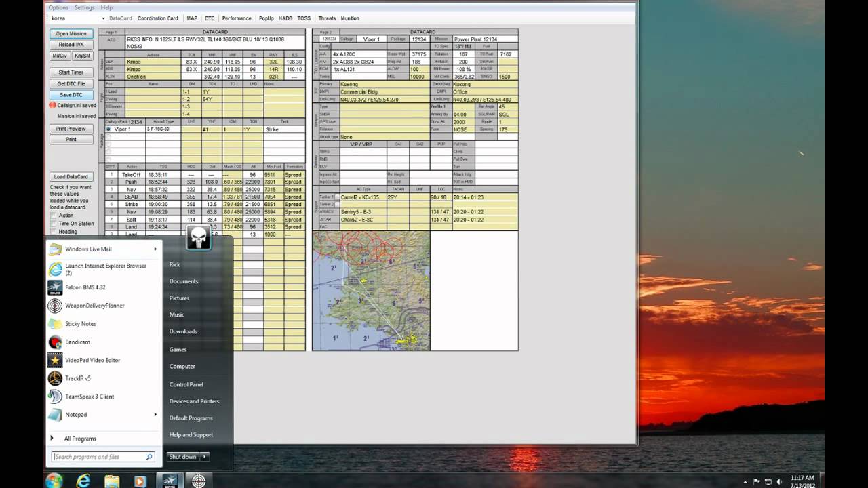Screen dimensions: 868x488
Task: Open the Settings menu
Action: [84, 7]
